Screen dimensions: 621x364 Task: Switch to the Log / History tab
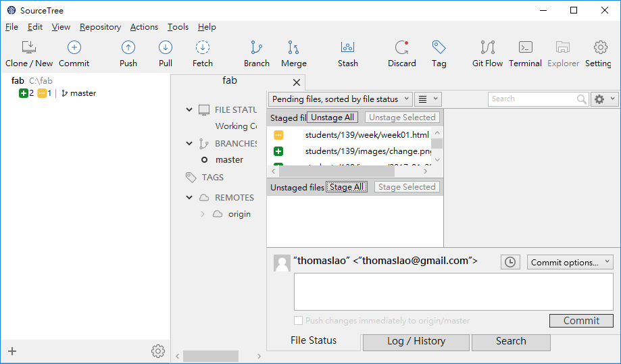[x=416, y=342]
